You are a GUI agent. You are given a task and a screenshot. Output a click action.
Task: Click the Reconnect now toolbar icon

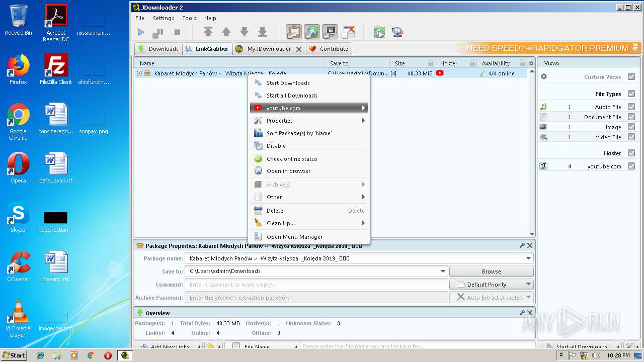pyautogui.click(x=379, y=32)
